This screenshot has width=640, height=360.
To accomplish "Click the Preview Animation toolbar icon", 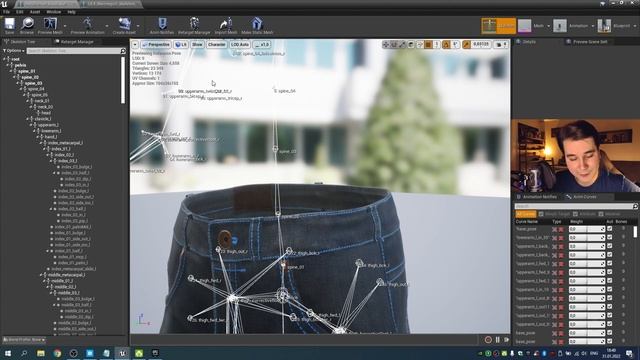I will point(87,26).
